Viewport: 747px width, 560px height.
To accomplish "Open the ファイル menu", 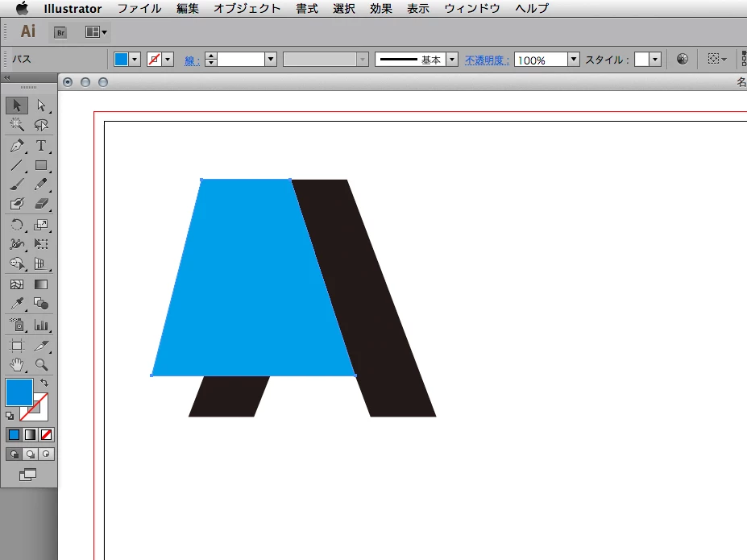I will (139, 9).
